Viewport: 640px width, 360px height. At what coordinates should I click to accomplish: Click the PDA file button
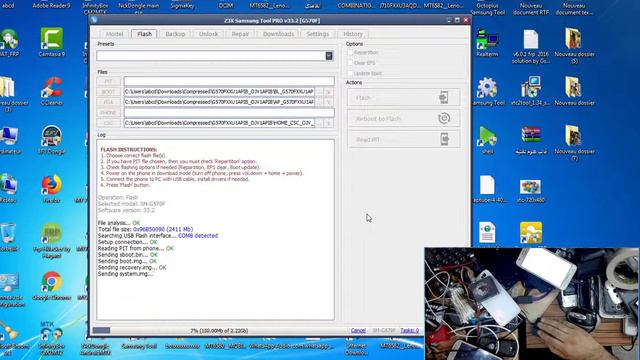(108, 102)
